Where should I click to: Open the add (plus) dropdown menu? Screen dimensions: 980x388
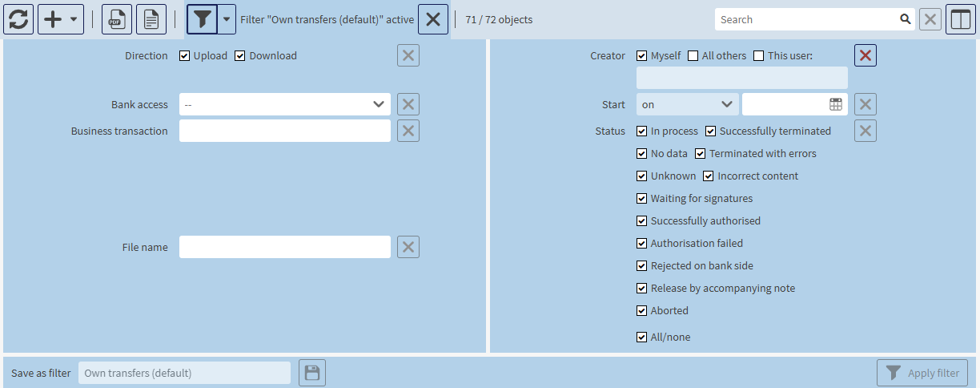pyautogui.click(x=61, y=19)
